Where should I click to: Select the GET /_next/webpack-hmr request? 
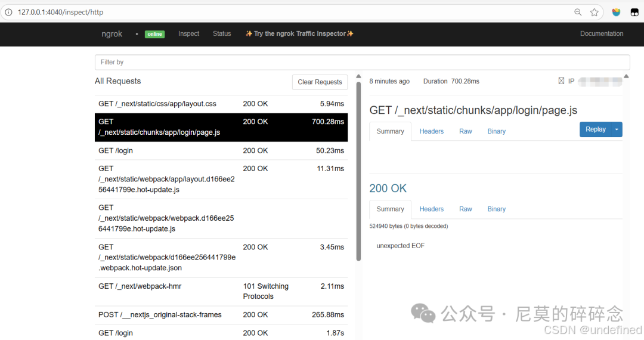221,292
